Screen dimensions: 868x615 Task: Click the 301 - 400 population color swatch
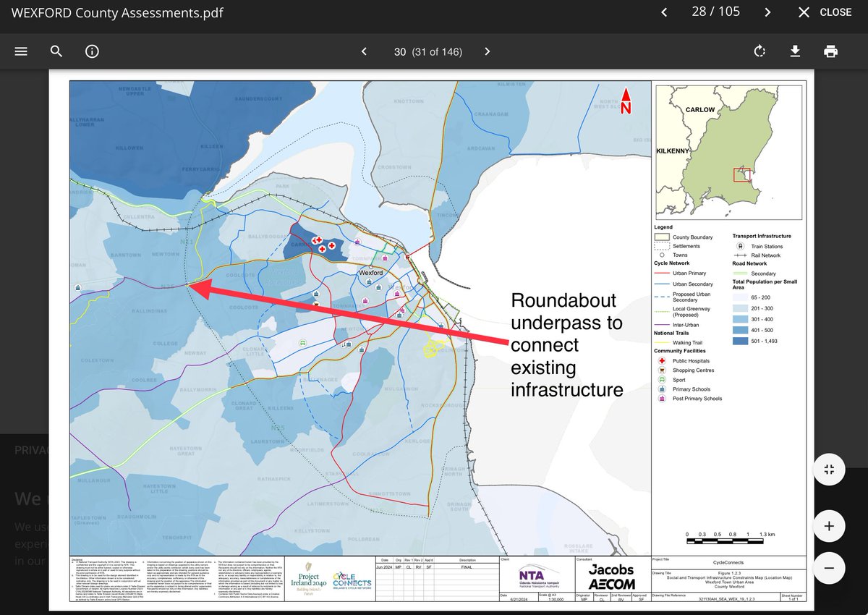point(741,319)
